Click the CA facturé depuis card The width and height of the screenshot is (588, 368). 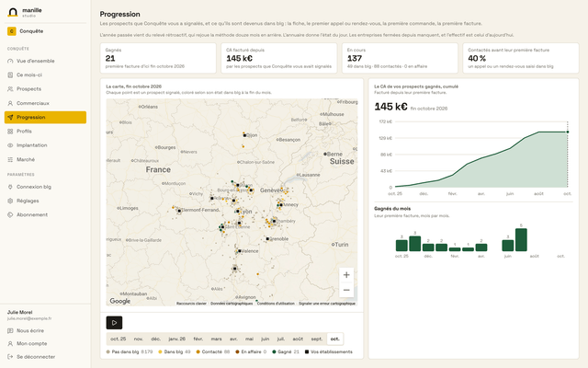279,58
